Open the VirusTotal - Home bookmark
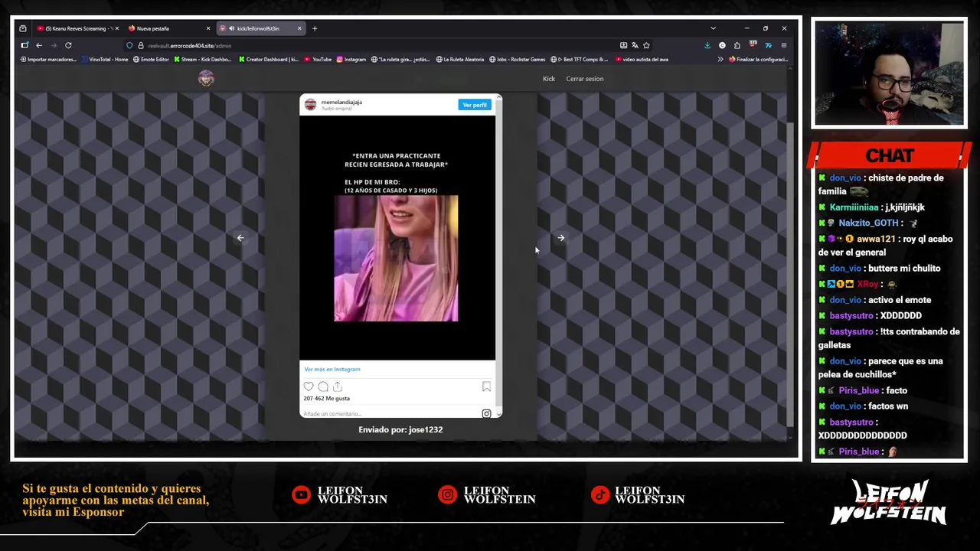 point(104,59)
